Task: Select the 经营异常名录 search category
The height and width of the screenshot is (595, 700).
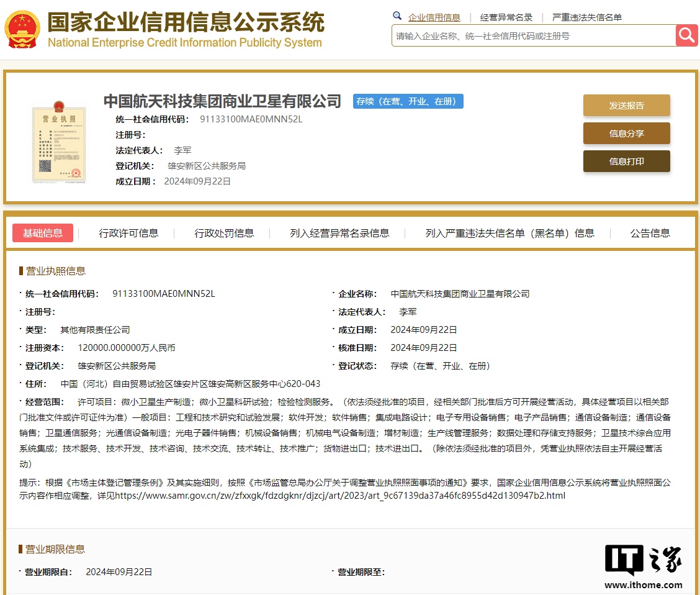Action: pos(506,17)
